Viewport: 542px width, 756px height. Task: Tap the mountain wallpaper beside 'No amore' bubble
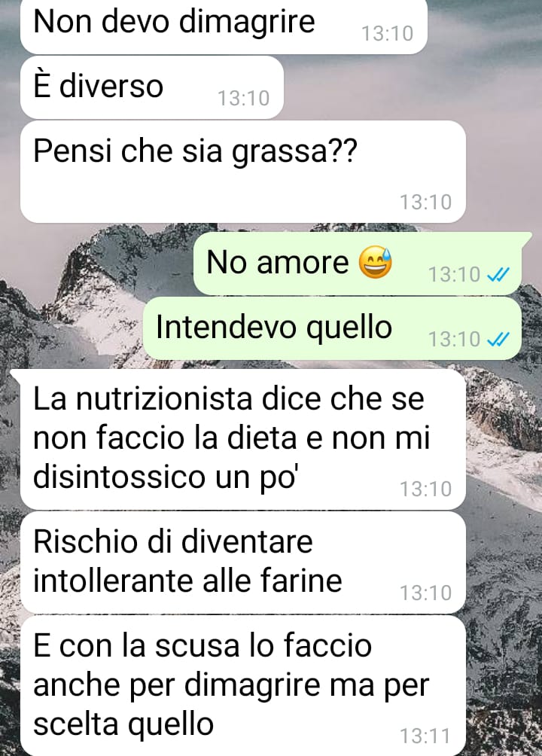tap(96, 270)
